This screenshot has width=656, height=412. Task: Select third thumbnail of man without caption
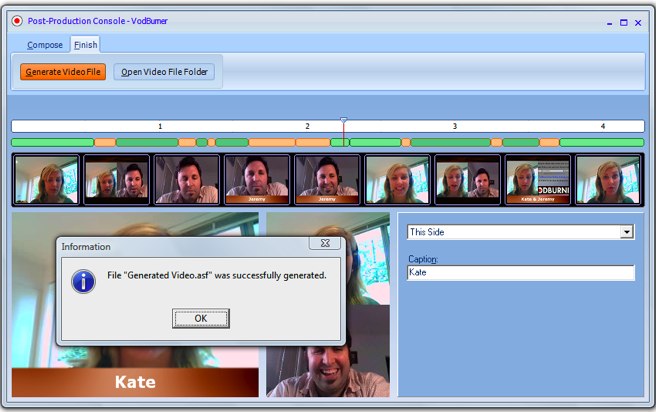(187, 179)
